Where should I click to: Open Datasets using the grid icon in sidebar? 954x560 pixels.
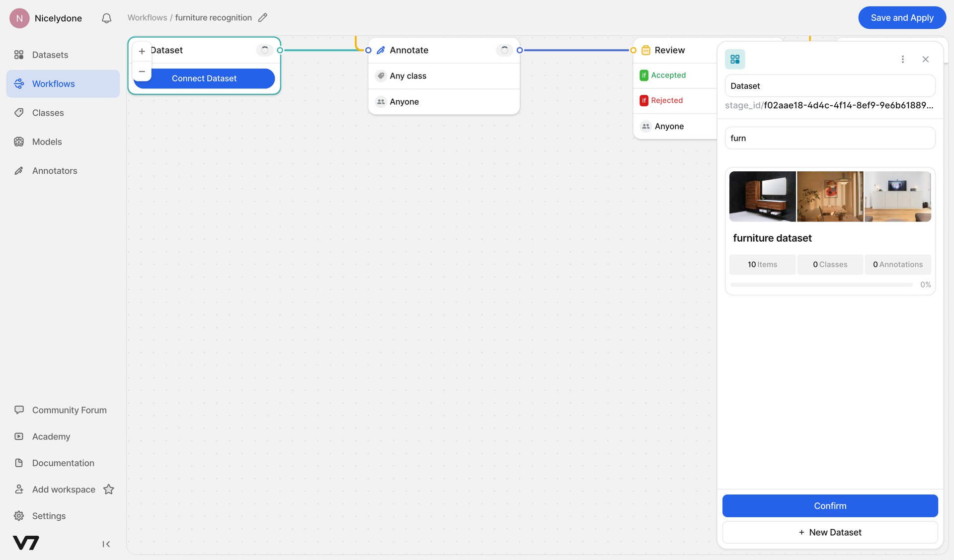19,55
